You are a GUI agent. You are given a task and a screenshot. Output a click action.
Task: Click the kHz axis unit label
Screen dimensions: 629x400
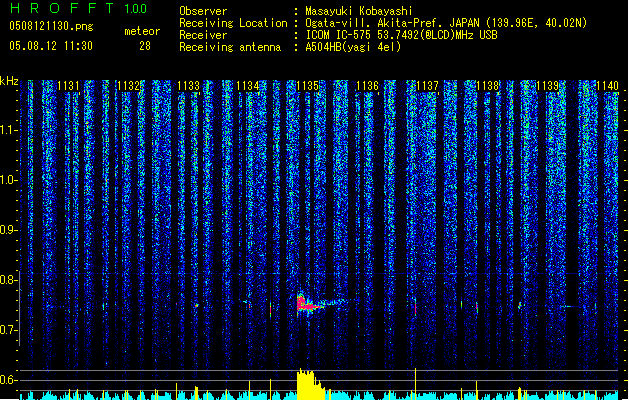[x=9, y=81]
